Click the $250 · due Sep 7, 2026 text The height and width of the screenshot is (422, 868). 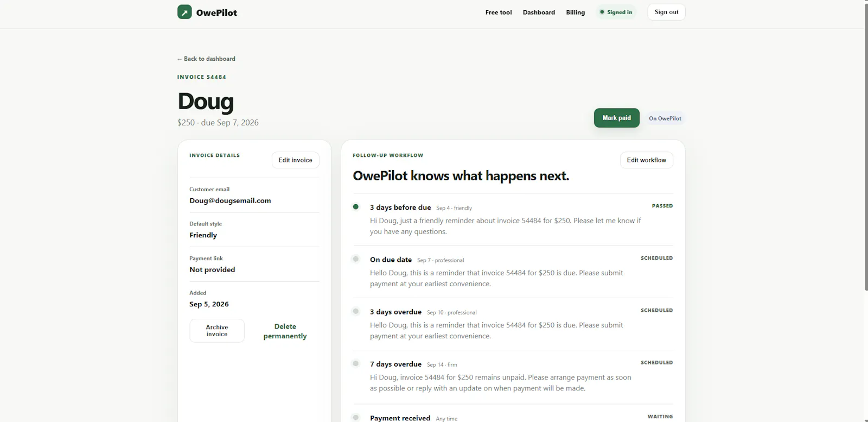218,123
